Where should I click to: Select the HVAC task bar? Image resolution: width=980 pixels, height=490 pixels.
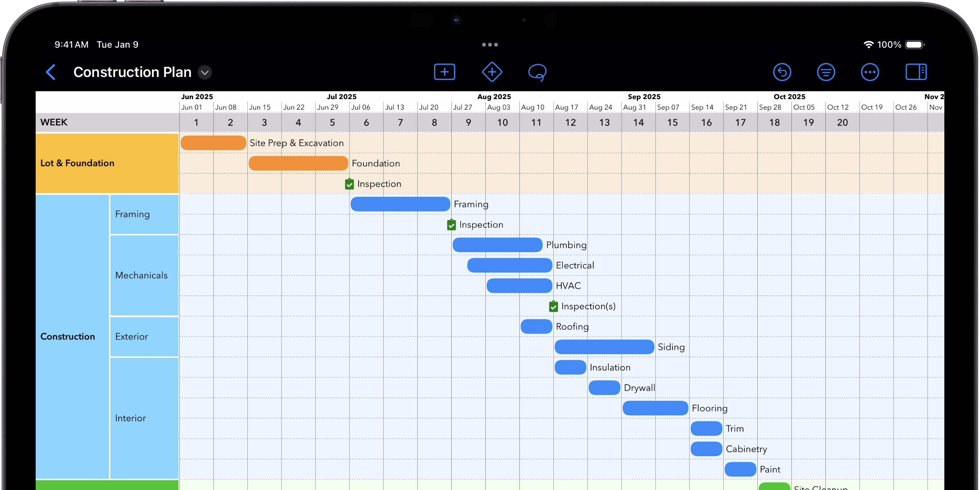coord(520,286)
